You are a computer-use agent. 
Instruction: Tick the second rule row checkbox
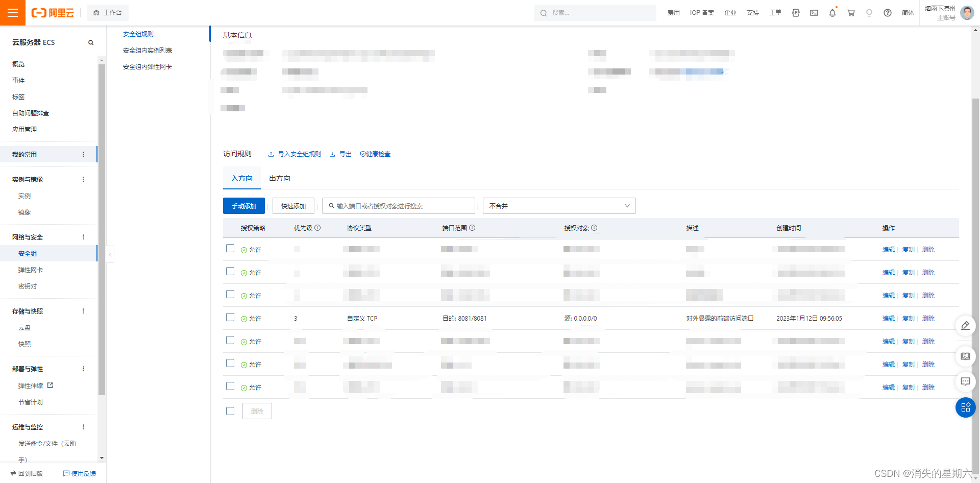pos(230,271)
